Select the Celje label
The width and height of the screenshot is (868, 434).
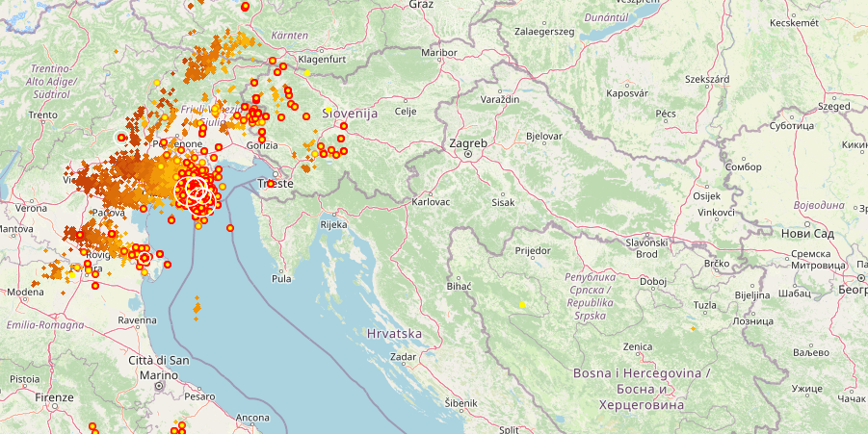[406, 111]
